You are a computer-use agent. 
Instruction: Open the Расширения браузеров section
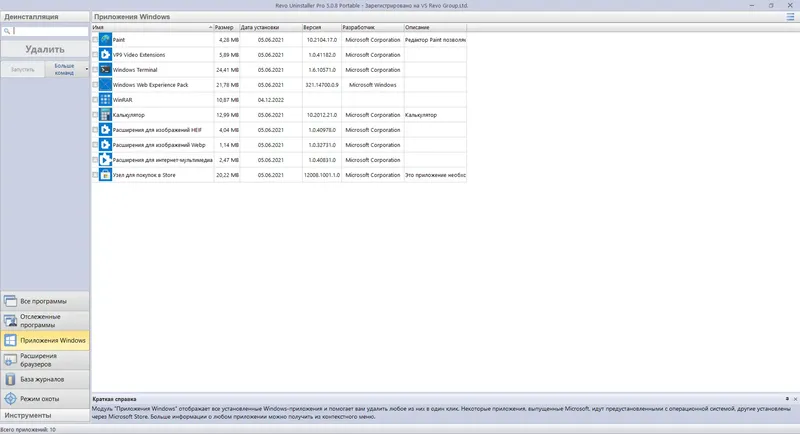click(45, 360)
